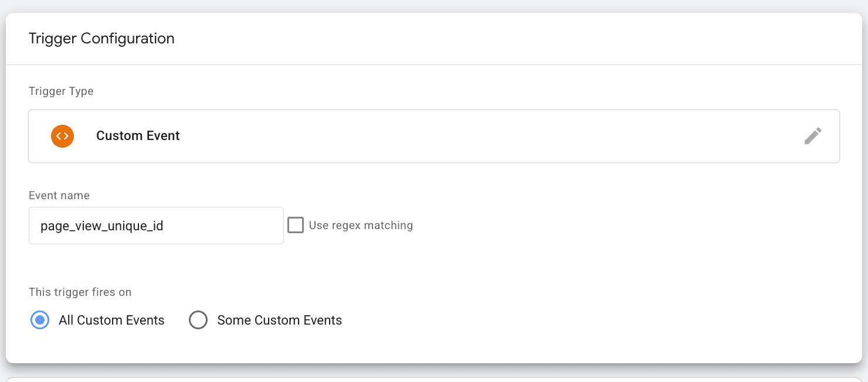Click the All Custom Events label text

tap(111, 320)
